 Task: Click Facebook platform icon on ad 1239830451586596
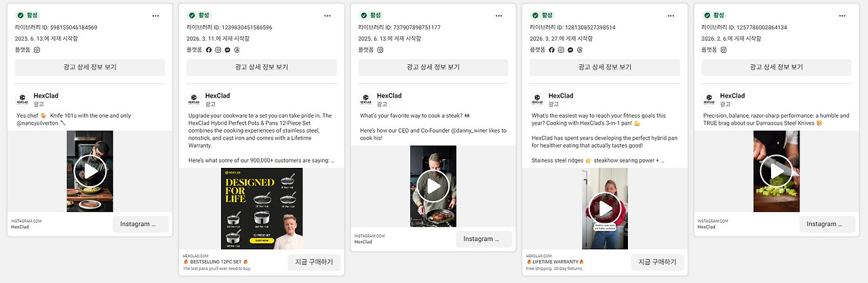(209, 49)
